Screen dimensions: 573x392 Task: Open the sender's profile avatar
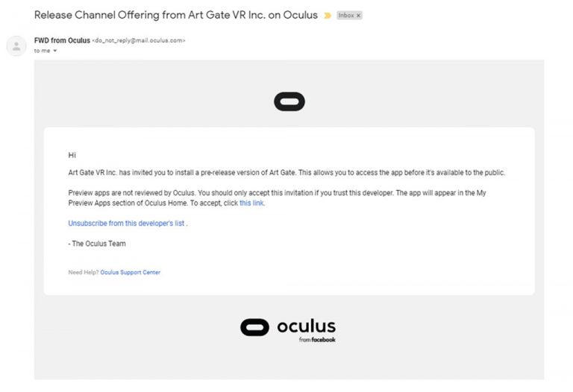coord(16,46)
